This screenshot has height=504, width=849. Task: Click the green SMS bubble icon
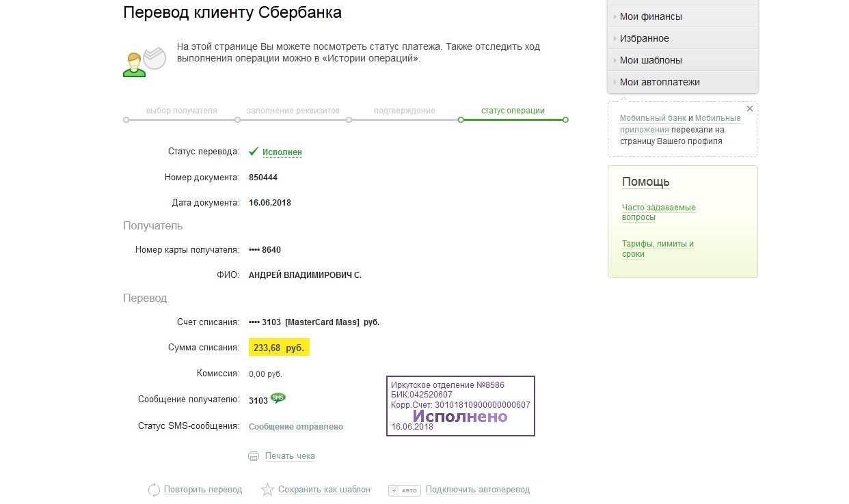coord(278,397)
